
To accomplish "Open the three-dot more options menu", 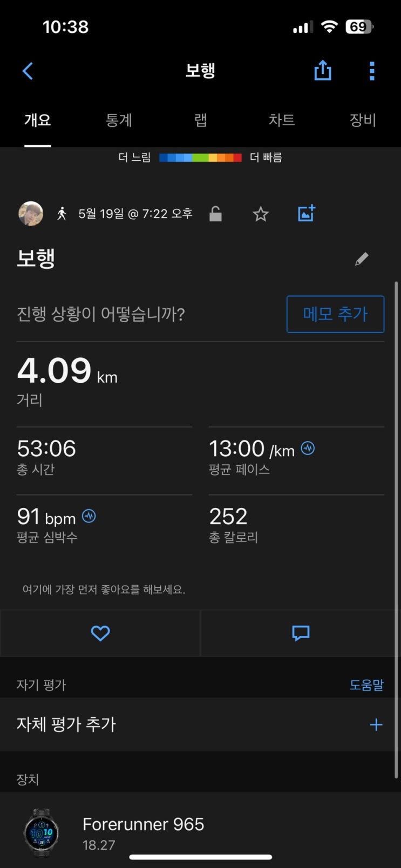I will coord(372,71).
